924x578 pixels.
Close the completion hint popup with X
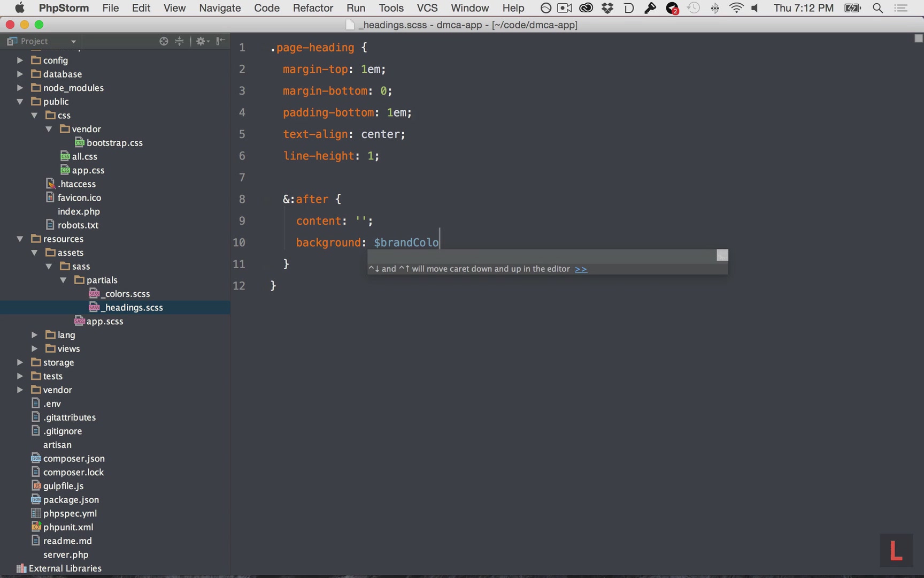722,256
